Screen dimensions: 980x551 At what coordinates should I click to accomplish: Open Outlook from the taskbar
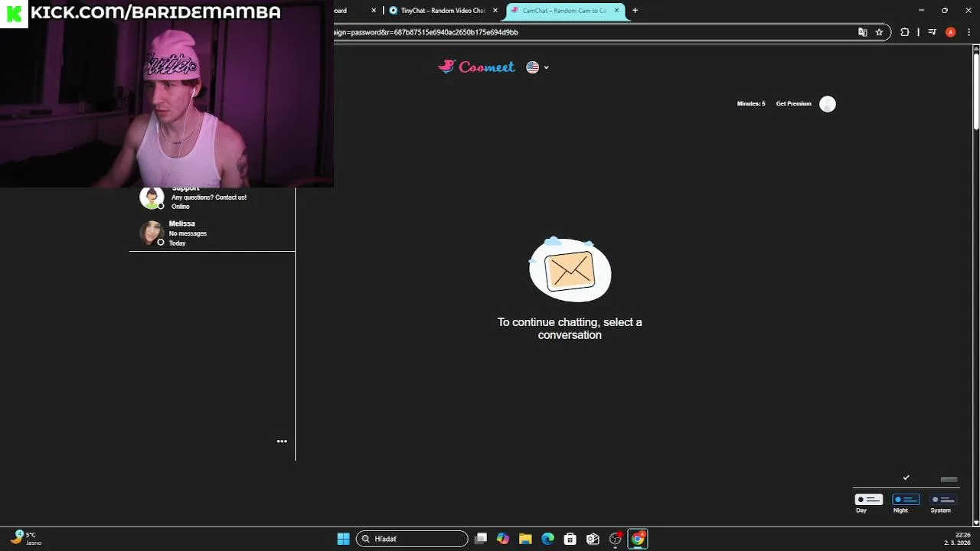[593, 539]
